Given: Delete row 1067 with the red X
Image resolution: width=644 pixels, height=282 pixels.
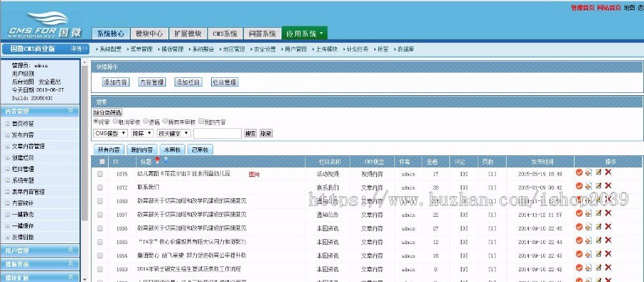Looking at the screenshot, I should click(x=608, y=213).
